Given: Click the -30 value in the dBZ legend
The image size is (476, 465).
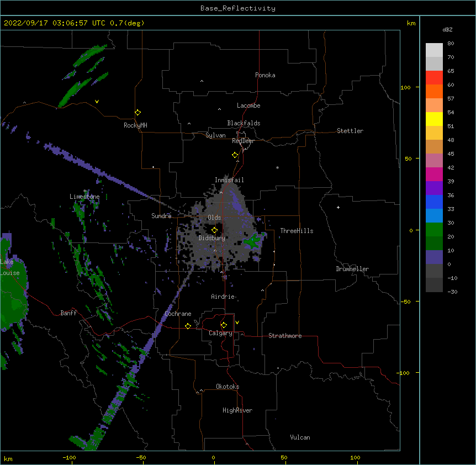Looking at the screenshot, I should click(x=452, y=292).
